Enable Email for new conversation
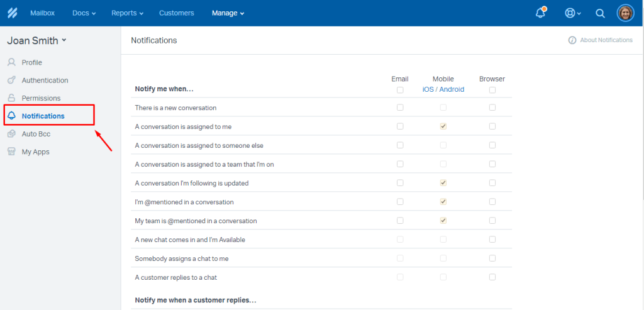The image size is (644, 310). 400,108
